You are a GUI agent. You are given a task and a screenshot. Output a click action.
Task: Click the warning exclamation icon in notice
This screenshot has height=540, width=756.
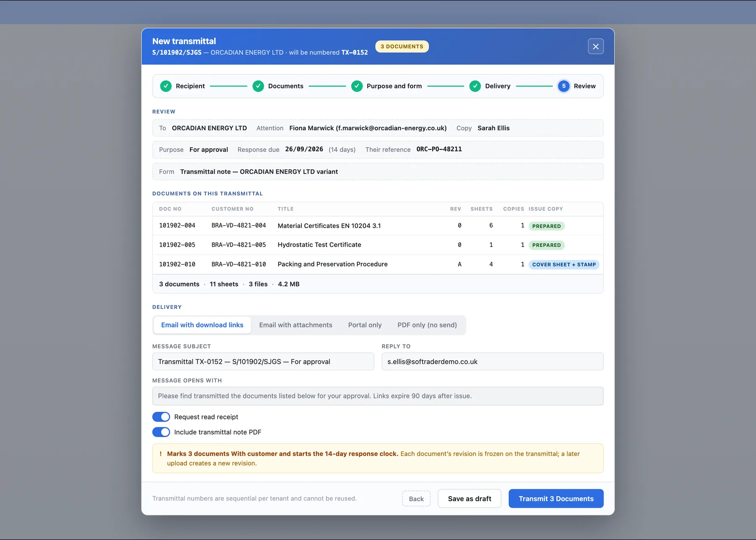[160, 454]
